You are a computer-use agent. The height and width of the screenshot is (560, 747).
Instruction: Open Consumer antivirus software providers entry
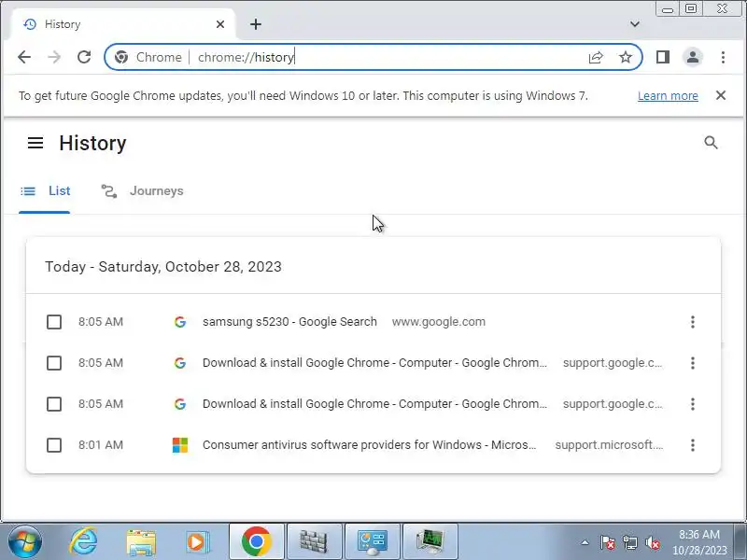(369, 445)
